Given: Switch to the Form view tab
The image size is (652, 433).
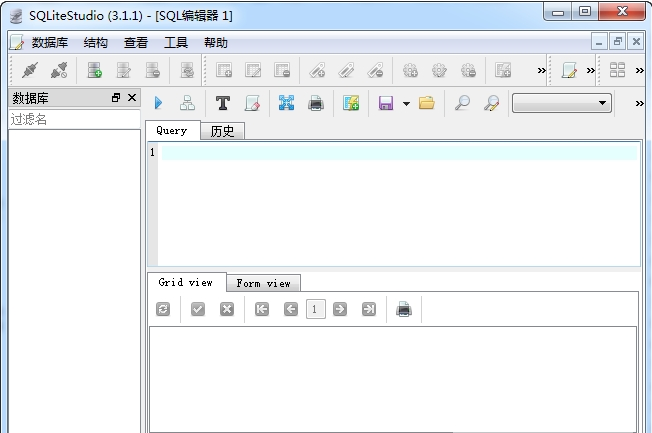Looking at the screenshot, I should pyautogui.click(x=263, y=283).
